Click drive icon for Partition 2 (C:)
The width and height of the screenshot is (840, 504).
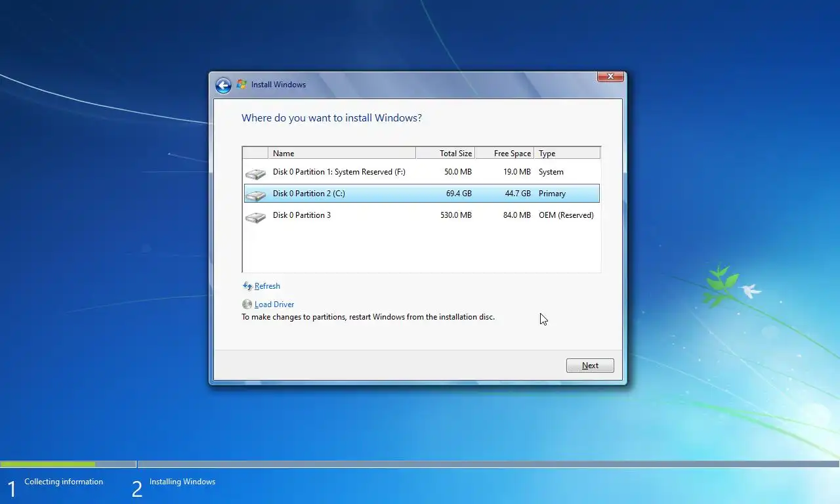pyautogui.click(x=255, y=196)
